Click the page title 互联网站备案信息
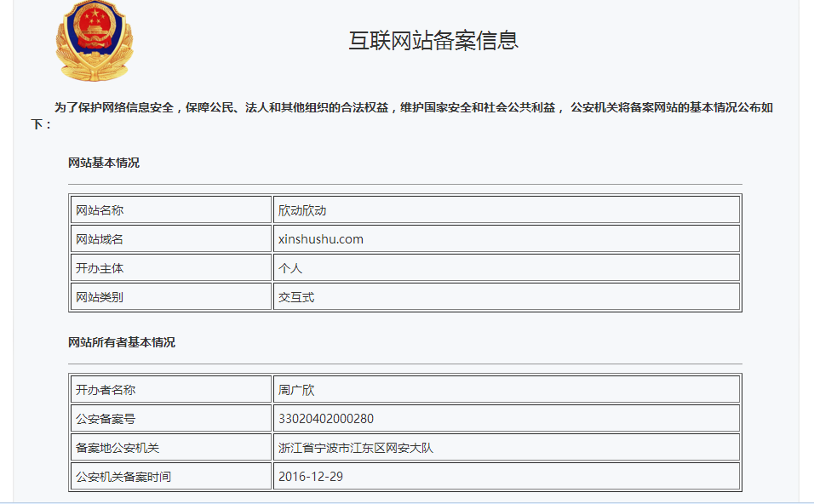The width and height of the screenshot is (814, 504). pos(433,41)
